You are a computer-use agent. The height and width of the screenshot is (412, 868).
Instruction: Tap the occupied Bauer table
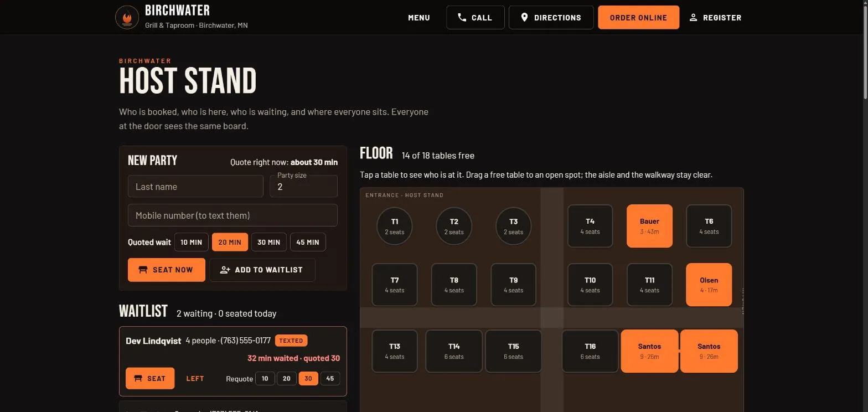(649, 226)
